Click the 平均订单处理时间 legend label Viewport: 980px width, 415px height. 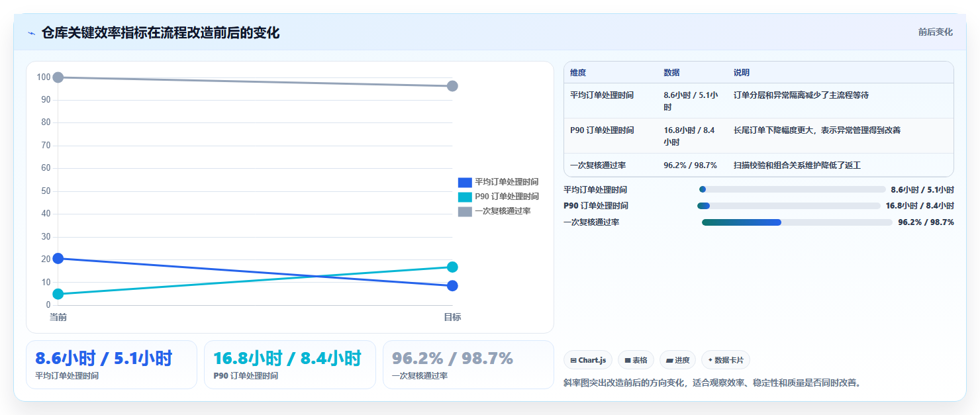point(507,182)
